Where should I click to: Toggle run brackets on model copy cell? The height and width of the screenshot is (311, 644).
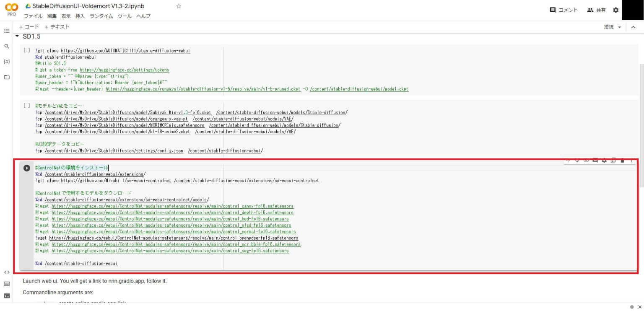click(x=27, y=106)
